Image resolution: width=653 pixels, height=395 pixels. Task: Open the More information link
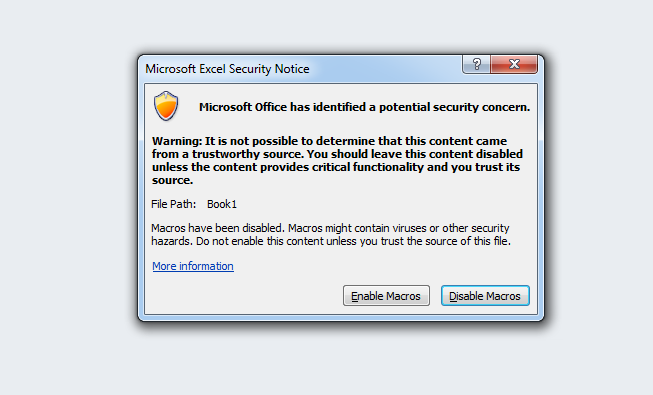[193, 266]
